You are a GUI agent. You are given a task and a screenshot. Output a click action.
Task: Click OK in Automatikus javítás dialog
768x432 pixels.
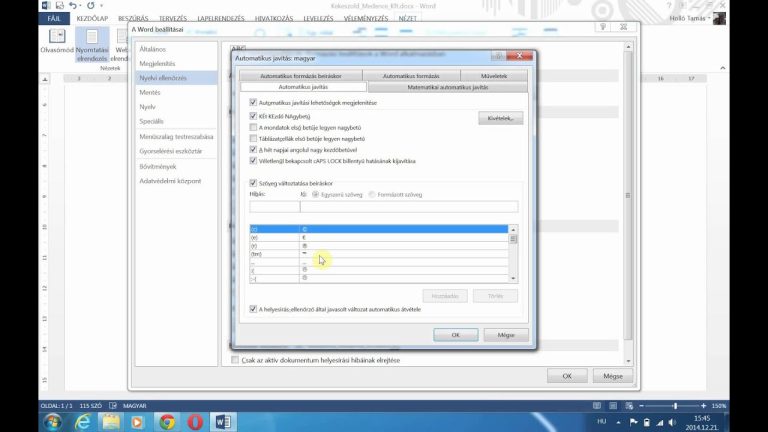coord(456,335)
